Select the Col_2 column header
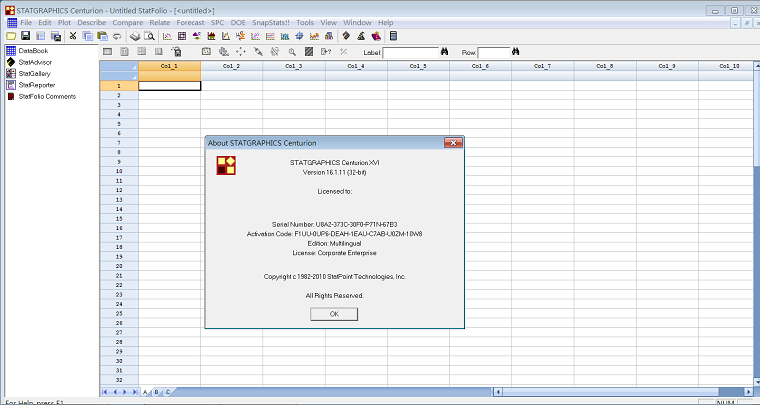The height and width of the screenshot is (405, 760). (x=232, y=66)
